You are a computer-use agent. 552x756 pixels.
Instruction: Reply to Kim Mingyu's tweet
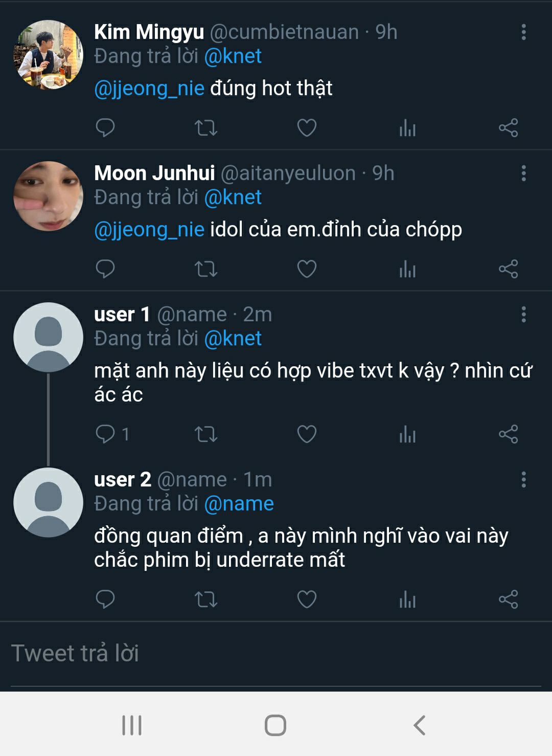click(105, 127)
